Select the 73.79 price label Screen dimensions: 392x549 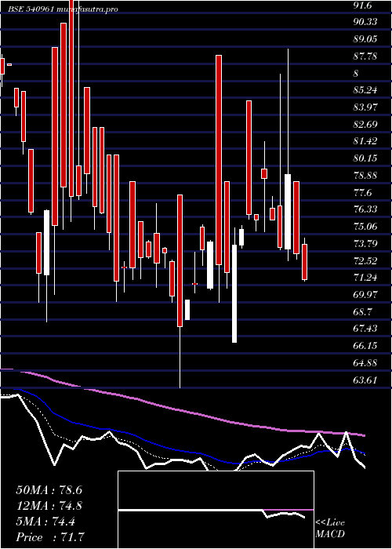point(365,244)
